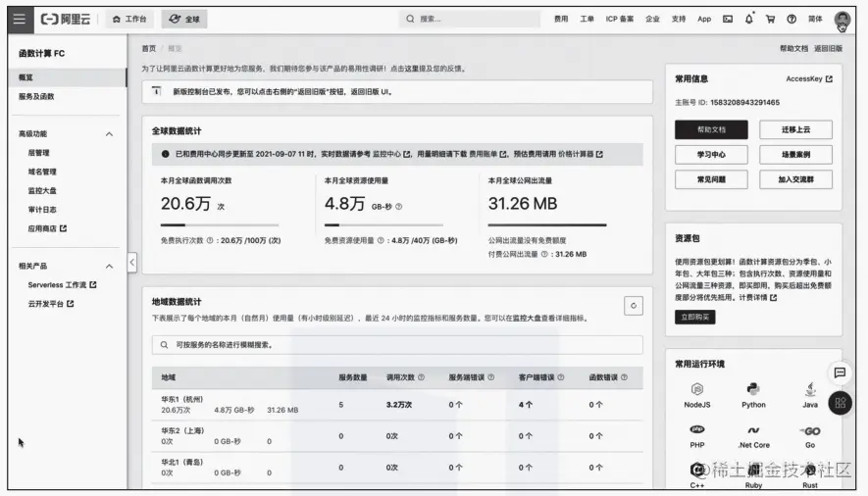This screenshot has height=496, width=868.
Task: Collapse the 高级功能 section
Action: 109,134
